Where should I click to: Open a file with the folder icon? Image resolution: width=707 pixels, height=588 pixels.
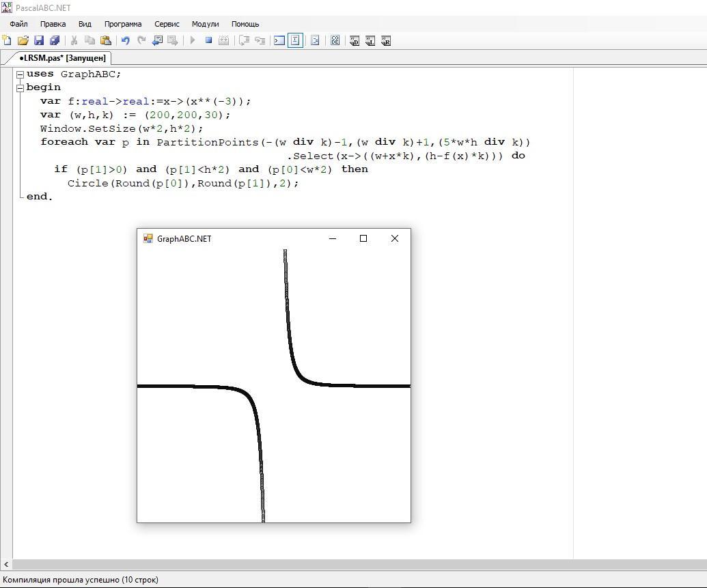point(23,41)
